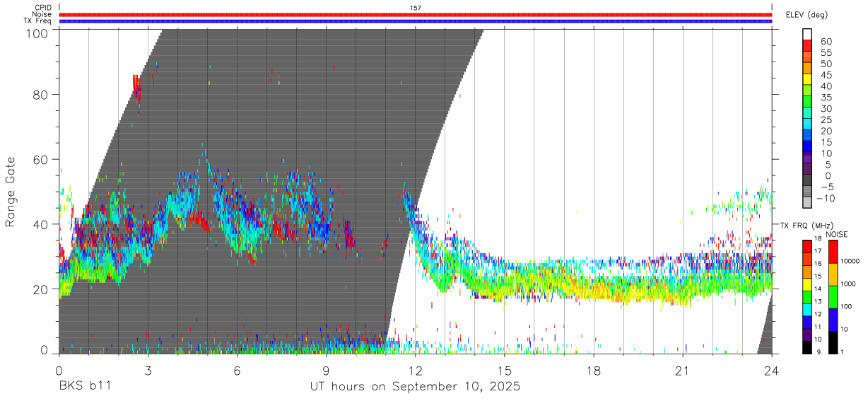This screenshot has width=868, height=401.
Task: Click the blue TX Freq strip at the top
Action: [x=416, y=21]
